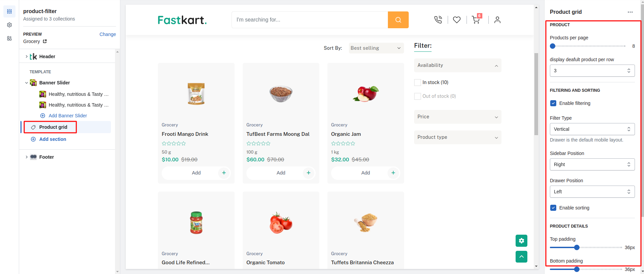The width and height of the screenshot is (644, 274).
Task: Click the green scroll-to-top arrow button
Action: pyautogui.click(x=521, y=257)
